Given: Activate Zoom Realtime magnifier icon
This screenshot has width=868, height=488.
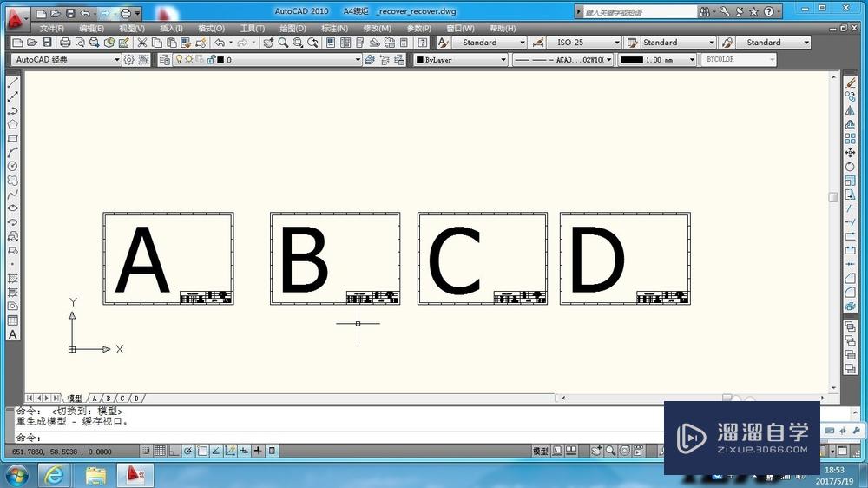Looking at the screenshot, I should (284, 43).
